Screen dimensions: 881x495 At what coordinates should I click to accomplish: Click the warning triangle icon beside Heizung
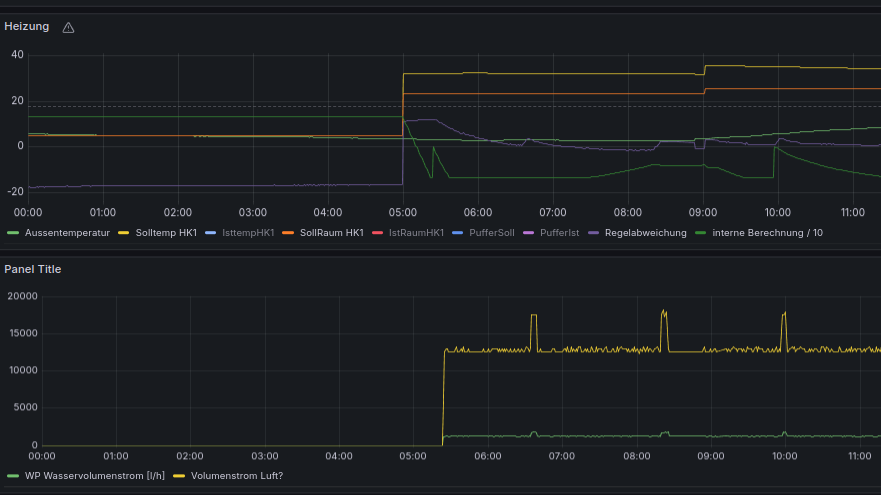(68, 28)
